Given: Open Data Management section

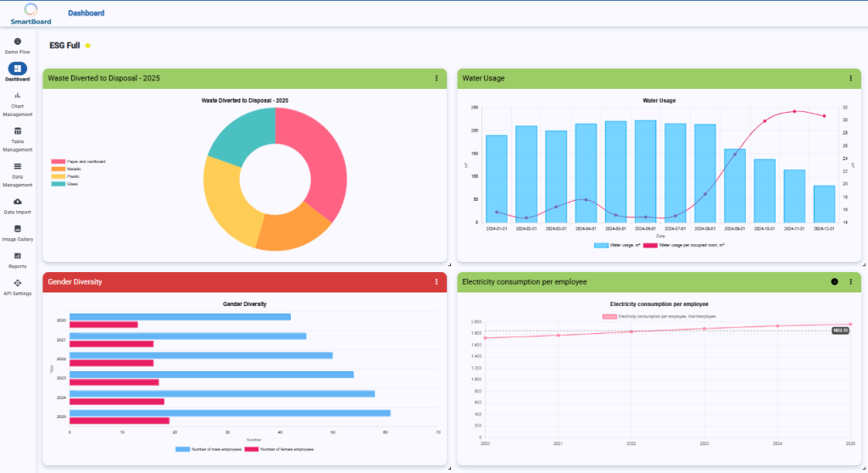Looking at the screenshot, I should [x=18, y=166].
